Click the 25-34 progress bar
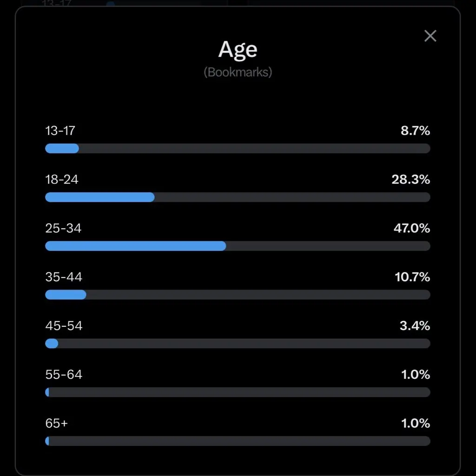 point(238,246)
